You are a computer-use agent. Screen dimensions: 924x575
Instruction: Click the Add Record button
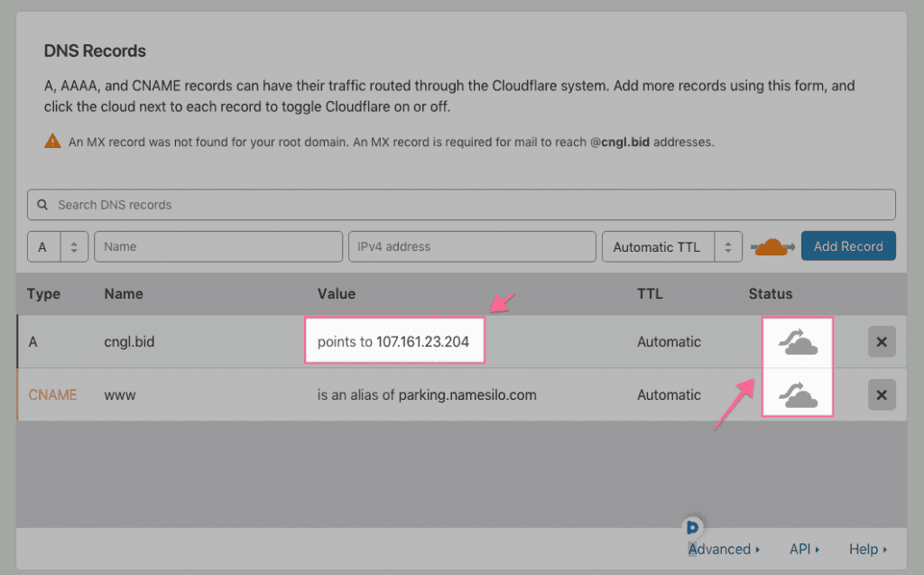pyautogui.click(x=848, y=246)
